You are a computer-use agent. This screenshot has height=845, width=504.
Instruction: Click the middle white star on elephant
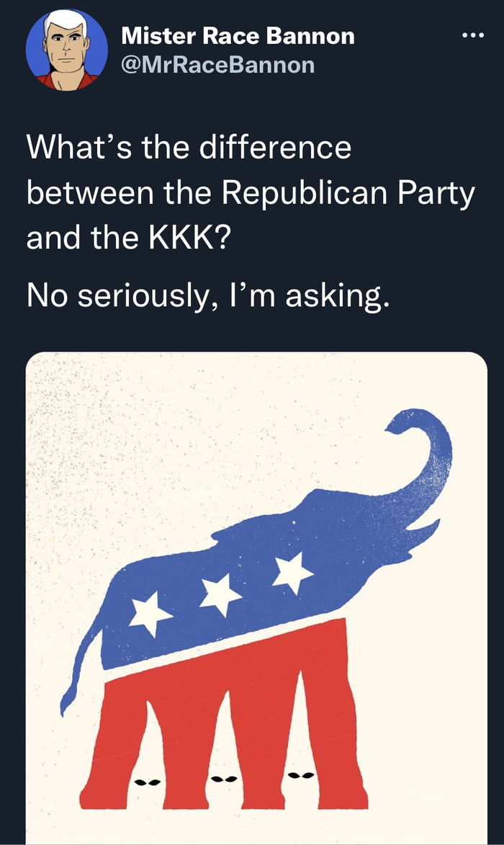(220, 593)
